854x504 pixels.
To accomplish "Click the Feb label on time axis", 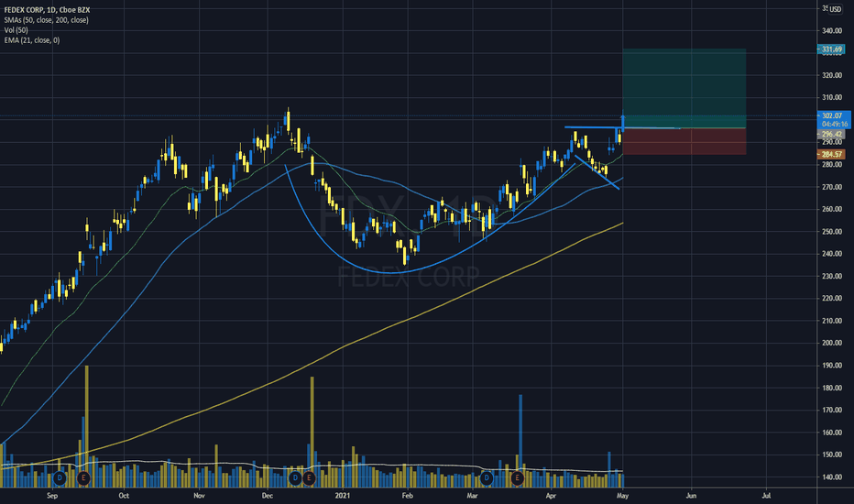I will 408,496.
